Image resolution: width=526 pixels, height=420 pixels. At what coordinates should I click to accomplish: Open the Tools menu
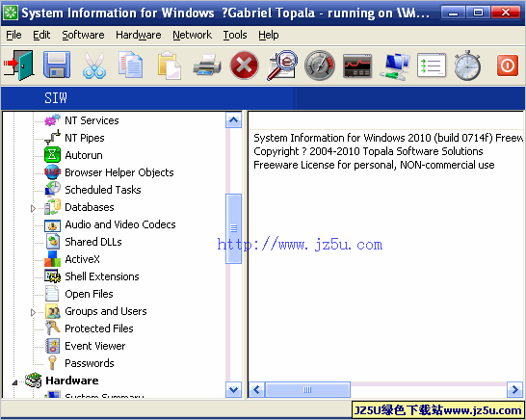235,35
